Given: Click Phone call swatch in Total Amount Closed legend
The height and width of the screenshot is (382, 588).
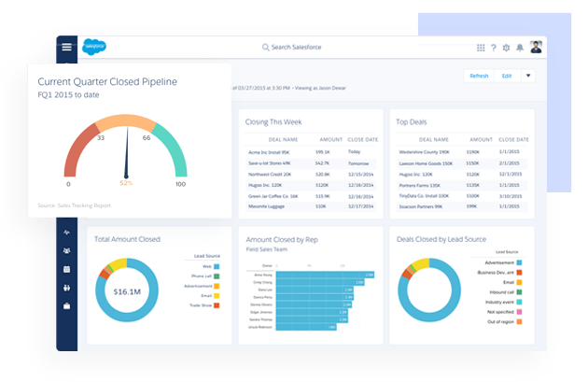Looking at the screenshot, I should [x=217, y=276].
